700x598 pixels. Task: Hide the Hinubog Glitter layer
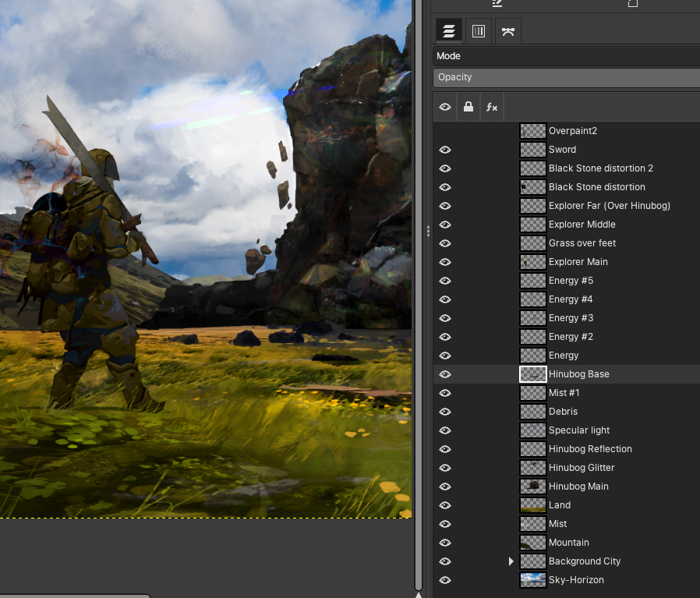click(x=445, y=468)
